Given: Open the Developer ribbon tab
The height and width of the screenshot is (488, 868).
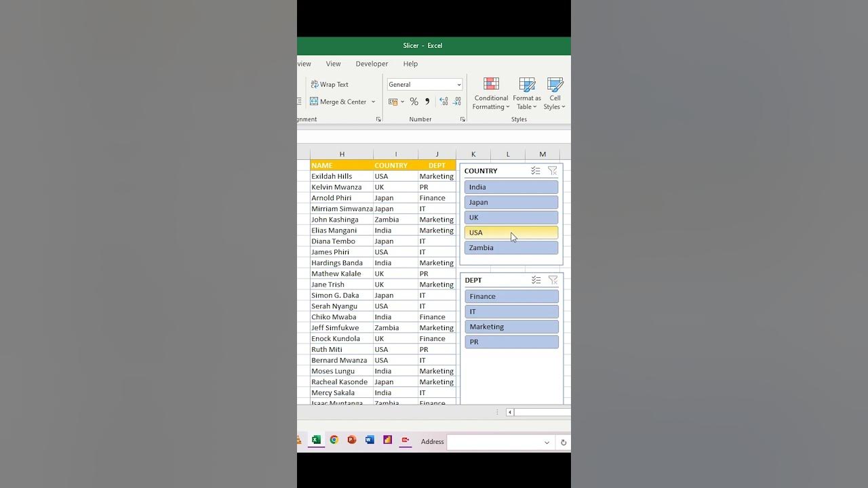Looking at the screenshot, I should (x=372, y=64).
